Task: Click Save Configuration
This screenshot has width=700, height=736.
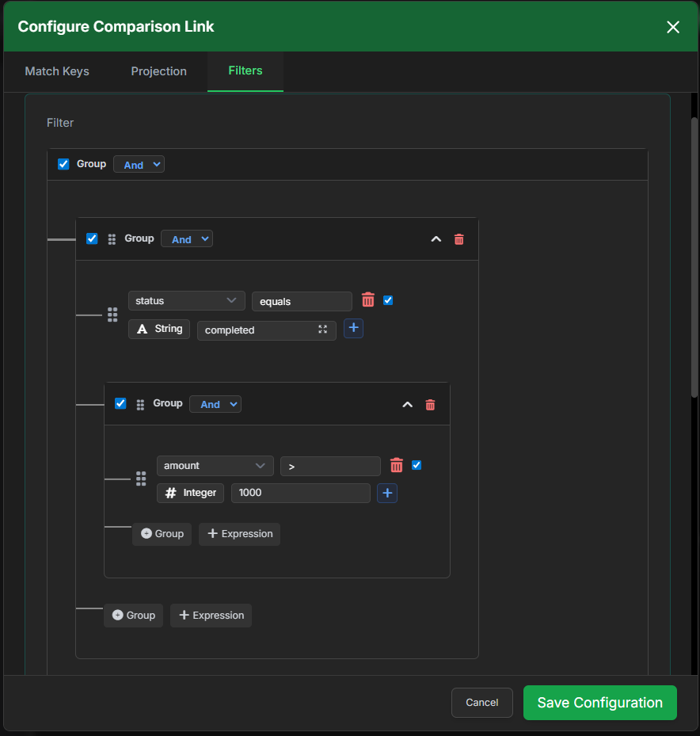Action: coord(600,703)
